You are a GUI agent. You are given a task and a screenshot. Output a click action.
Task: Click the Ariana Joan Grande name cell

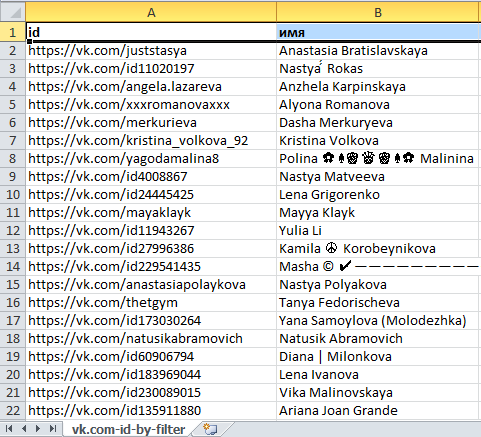click(x=378, y=411)
